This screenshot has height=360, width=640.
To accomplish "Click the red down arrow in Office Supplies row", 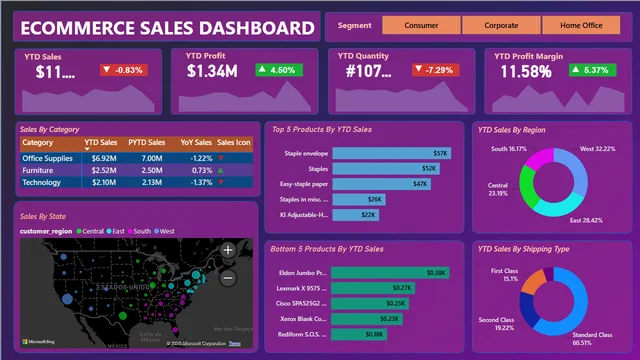I will click(221, 158).
